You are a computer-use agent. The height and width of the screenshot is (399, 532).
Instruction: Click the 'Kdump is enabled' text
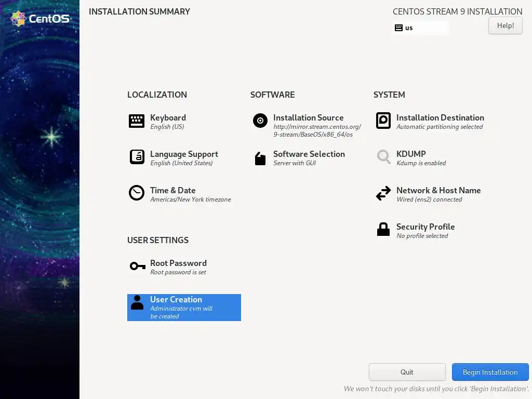[421, 163]
